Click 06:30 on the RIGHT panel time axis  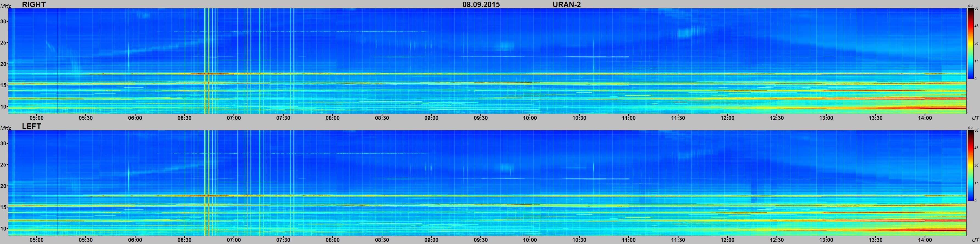point(185,118)
